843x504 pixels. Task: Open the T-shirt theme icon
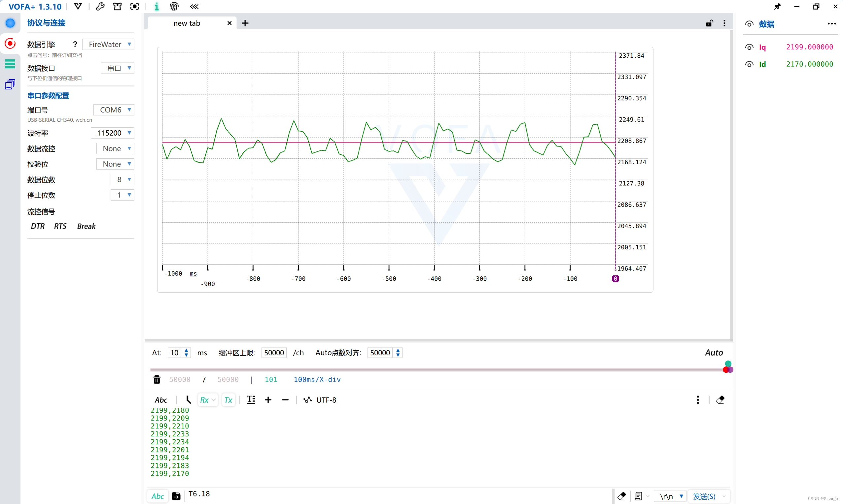117,7
